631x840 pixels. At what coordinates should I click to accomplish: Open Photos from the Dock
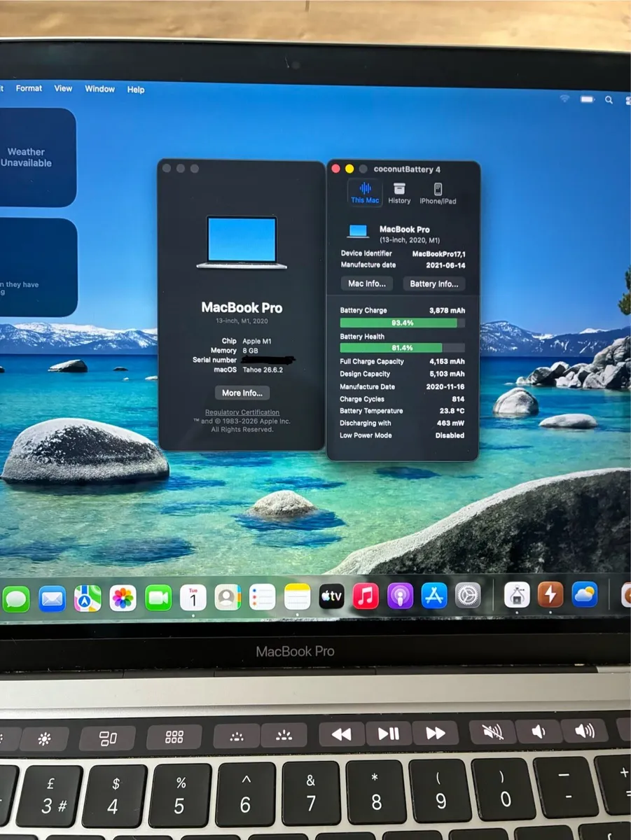pos(123,598)
